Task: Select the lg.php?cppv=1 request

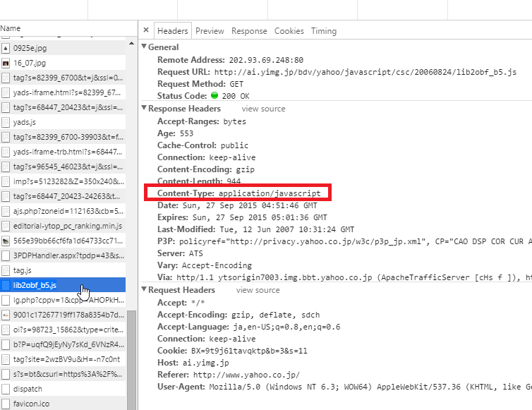Action: (63, 300)
